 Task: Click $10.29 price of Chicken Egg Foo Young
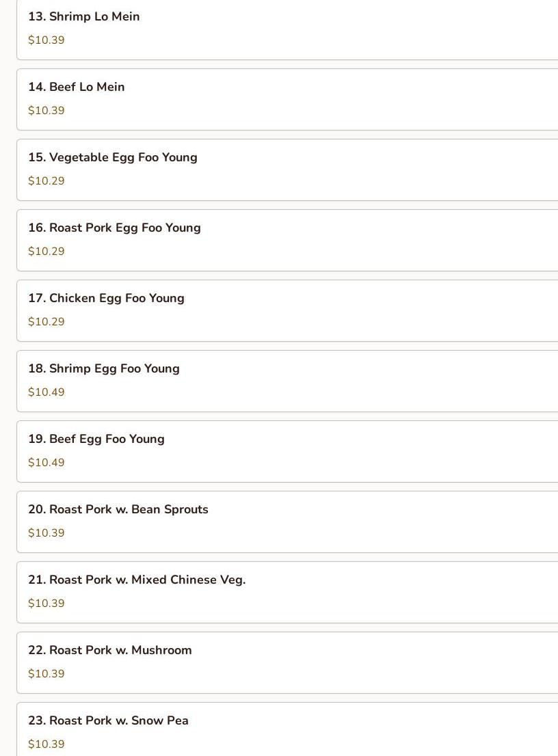click(x=46, y=321)
